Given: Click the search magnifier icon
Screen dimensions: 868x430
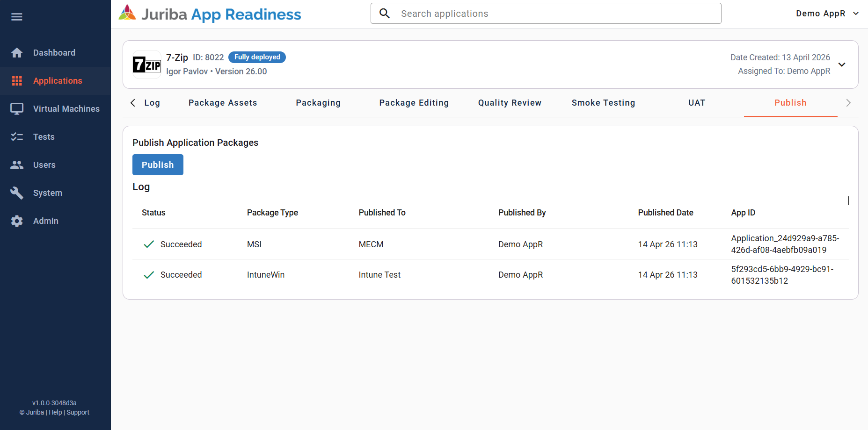Looking at the screenshot, I should pos(385,13).
